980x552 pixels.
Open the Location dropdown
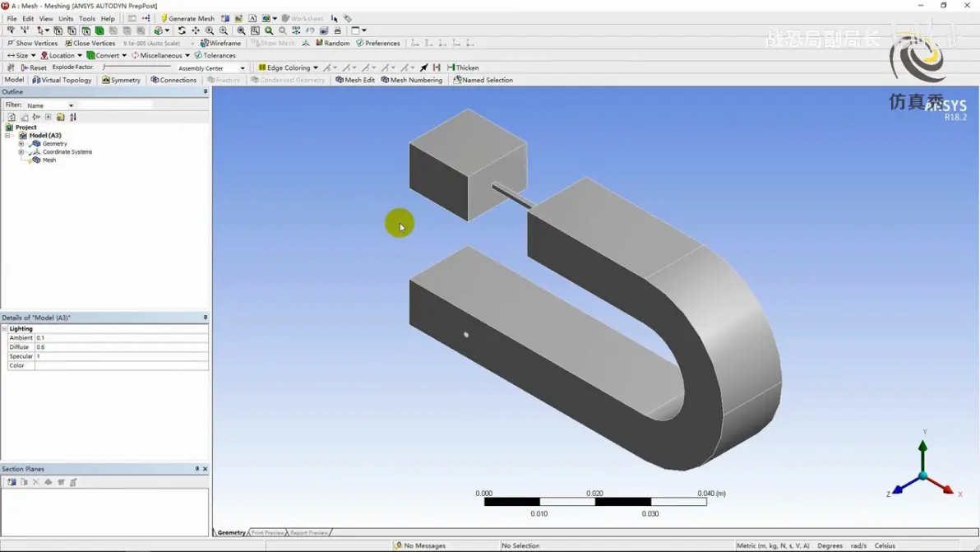coord(61,55)
